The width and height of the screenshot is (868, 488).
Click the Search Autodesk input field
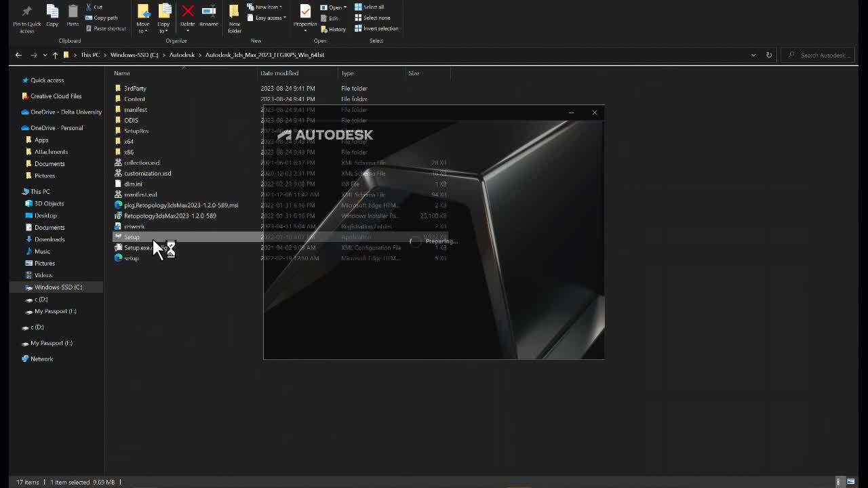823,55
